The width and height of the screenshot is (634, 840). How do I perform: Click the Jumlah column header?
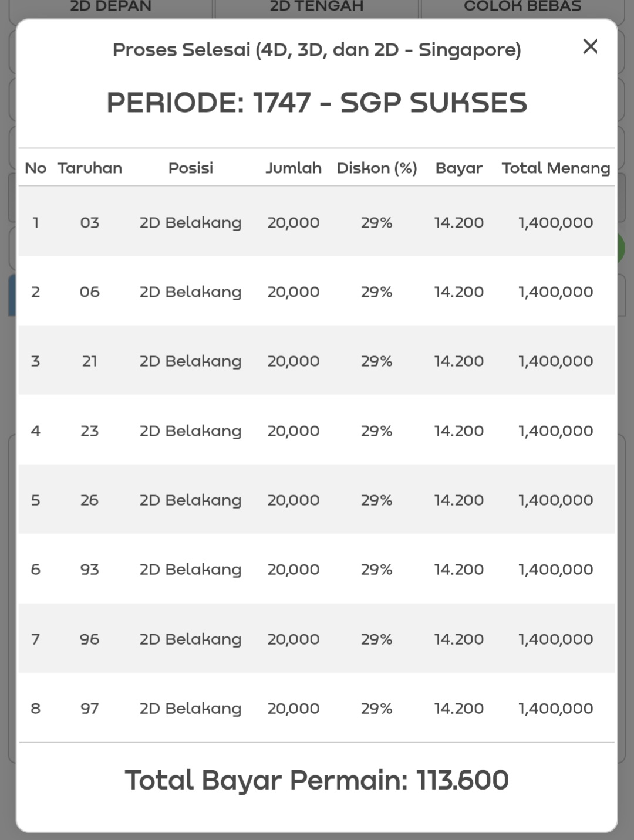click(294, 168)
